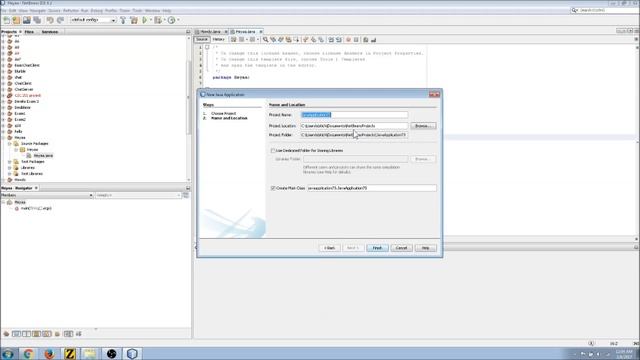Click the New Project toolbar icon
The image size is (640, 360).
point(16,20)
